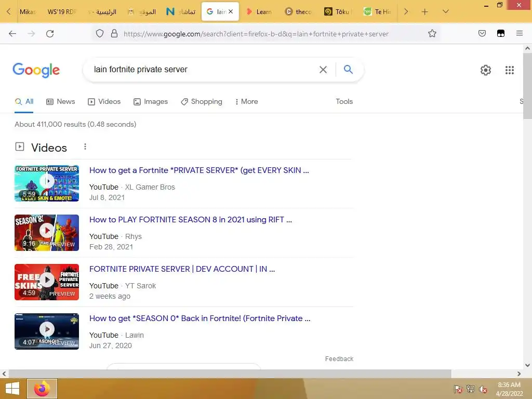Open the Firefox hamburger menu
The width and height of the screenshot is (532, 399).
pos(520,34)
